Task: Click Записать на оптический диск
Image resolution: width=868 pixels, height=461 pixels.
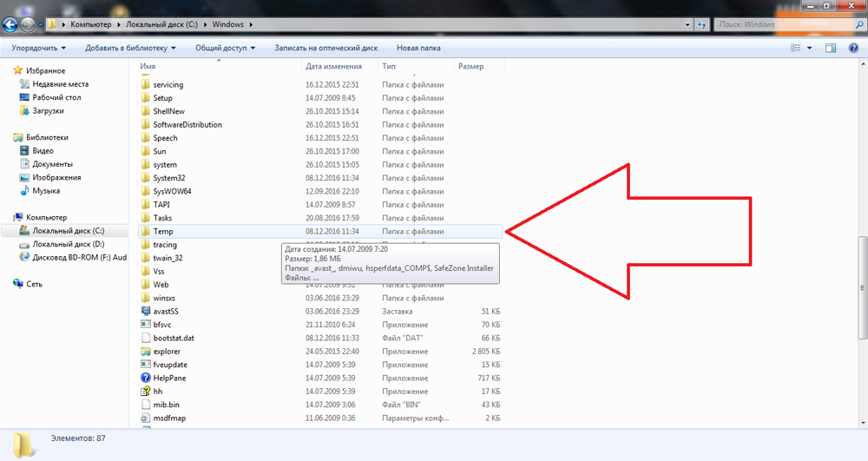Action: pos(327,48)
